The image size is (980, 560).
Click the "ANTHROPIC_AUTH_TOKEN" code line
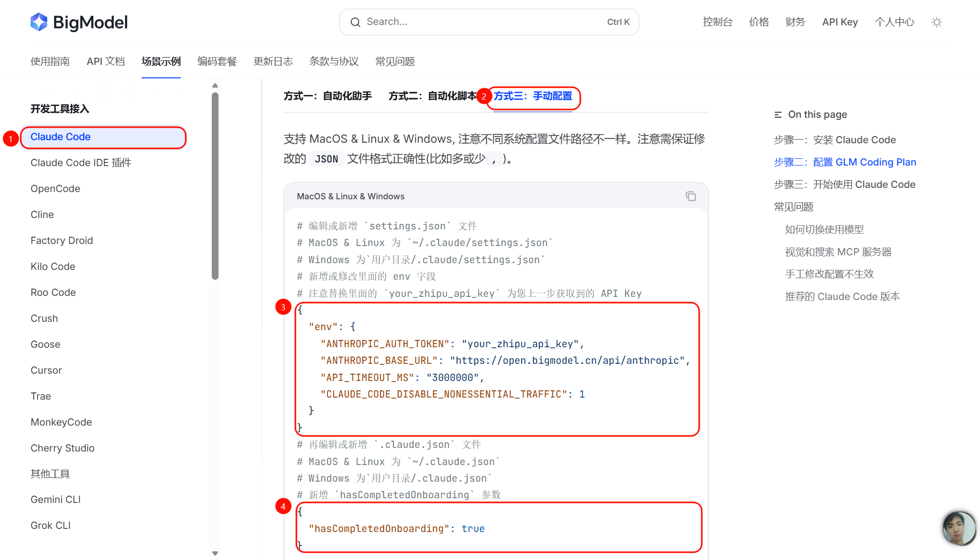[x=453, y=344]
